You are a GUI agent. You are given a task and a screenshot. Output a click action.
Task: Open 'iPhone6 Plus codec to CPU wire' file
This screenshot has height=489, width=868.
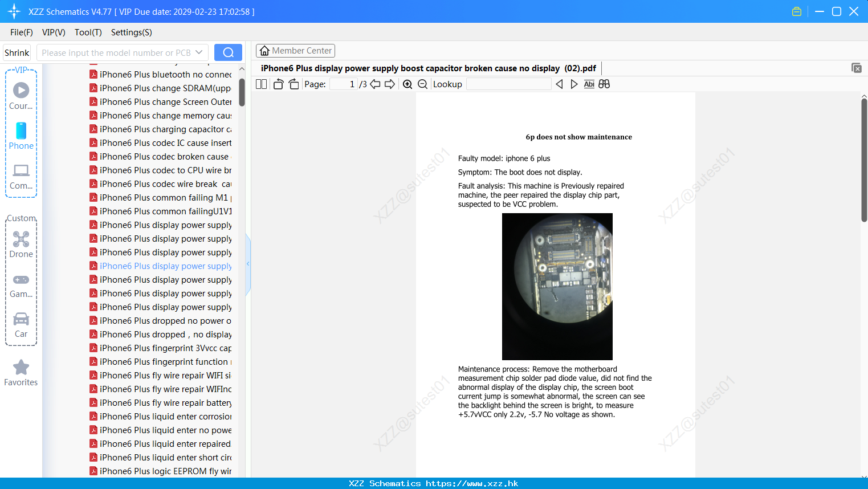pyautogui.click(x=161, y=170)
